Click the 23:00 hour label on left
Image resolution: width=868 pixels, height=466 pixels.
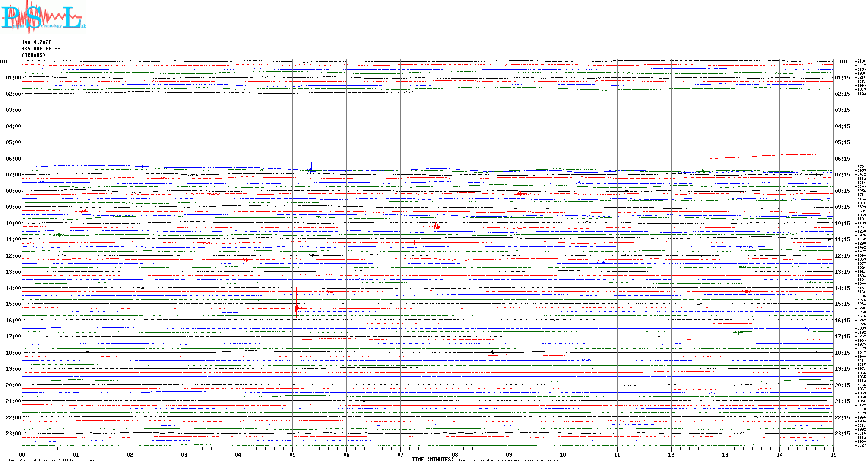(13, 434)
